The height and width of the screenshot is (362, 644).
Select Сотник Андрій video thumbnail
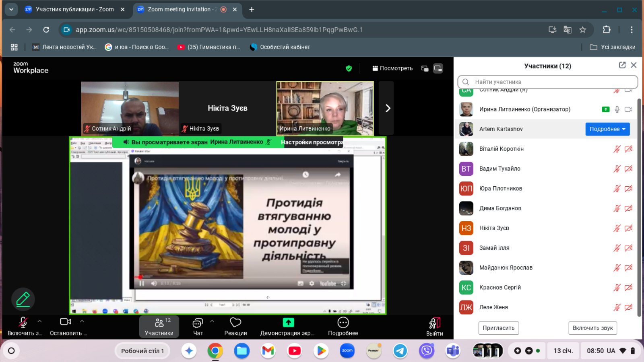(130, 108)
